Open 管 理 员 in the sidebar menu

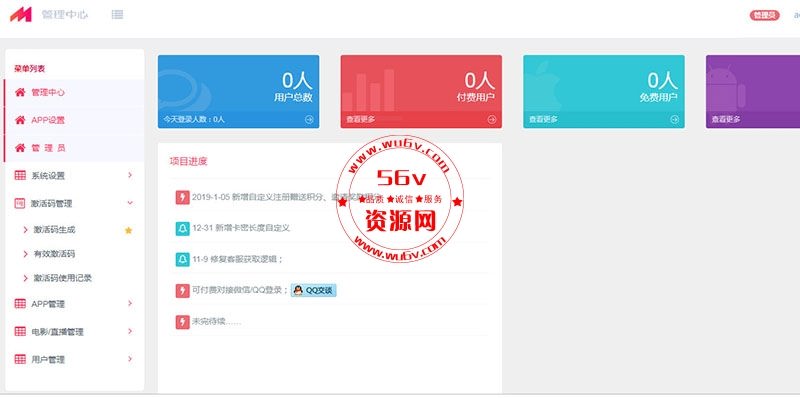(74, 148)
